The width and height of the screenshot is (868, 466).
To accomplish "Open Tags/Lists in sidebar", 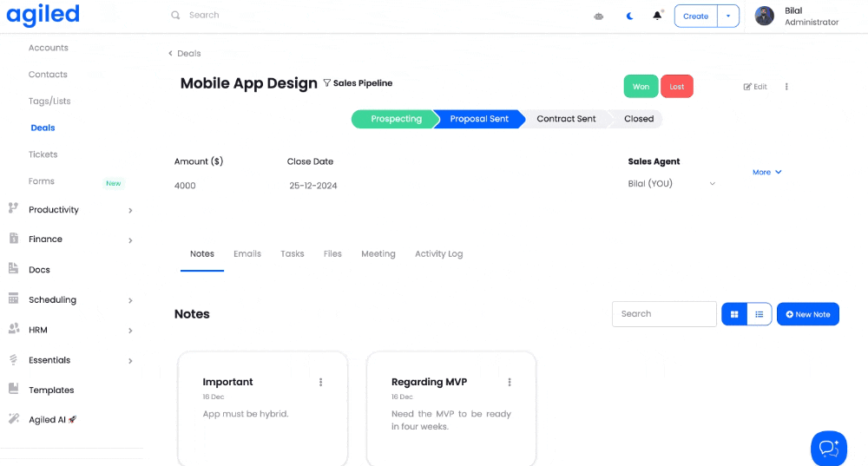I will (x=49, y=102).
